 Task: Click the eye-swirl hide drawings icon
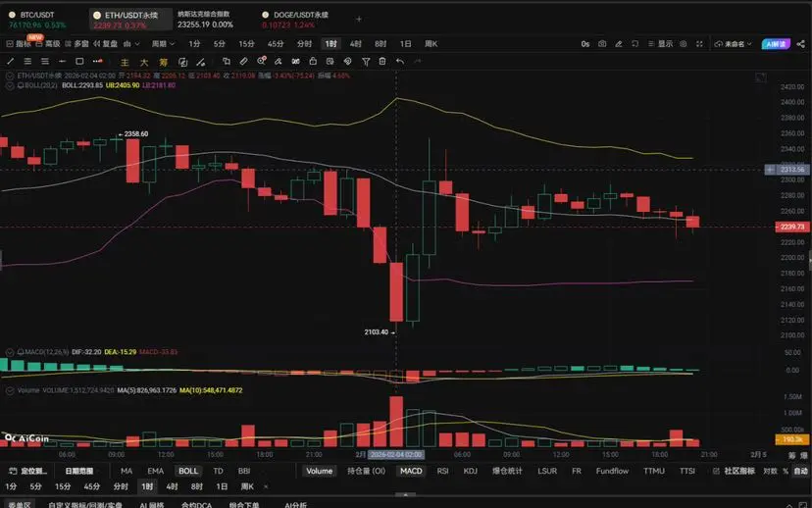point(347,61)
